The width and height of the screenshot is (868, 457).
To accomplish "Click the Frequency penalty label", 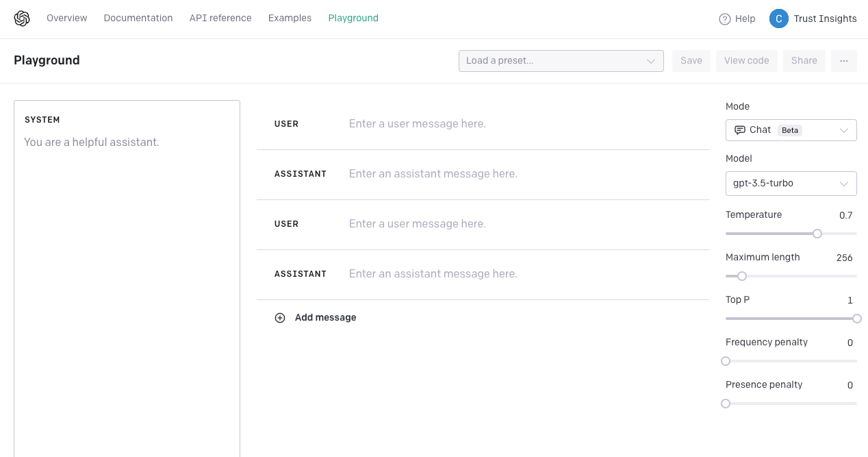I will [767, 342].
